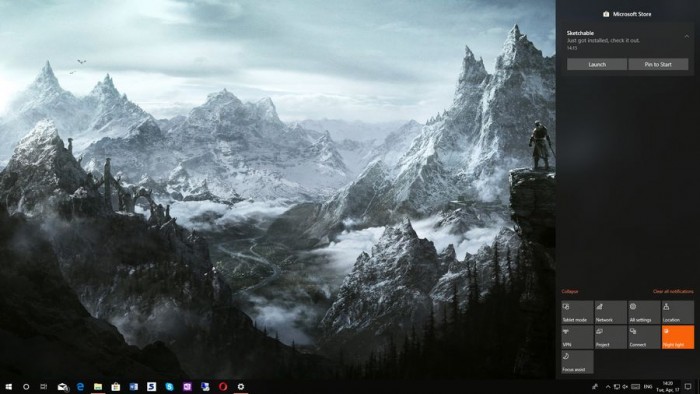
Task: Show hidden tray icons chevron
Action: pos(608,387)
